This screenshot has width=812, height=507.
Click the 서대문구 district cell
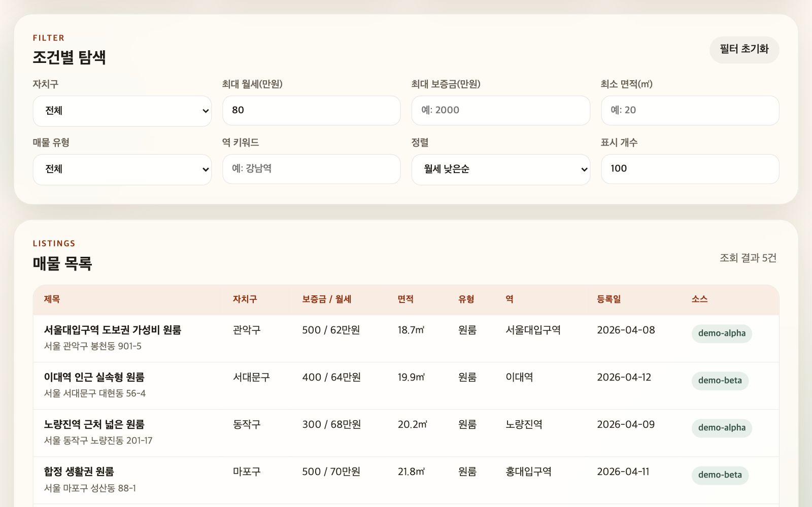click(x=251, y=377)
